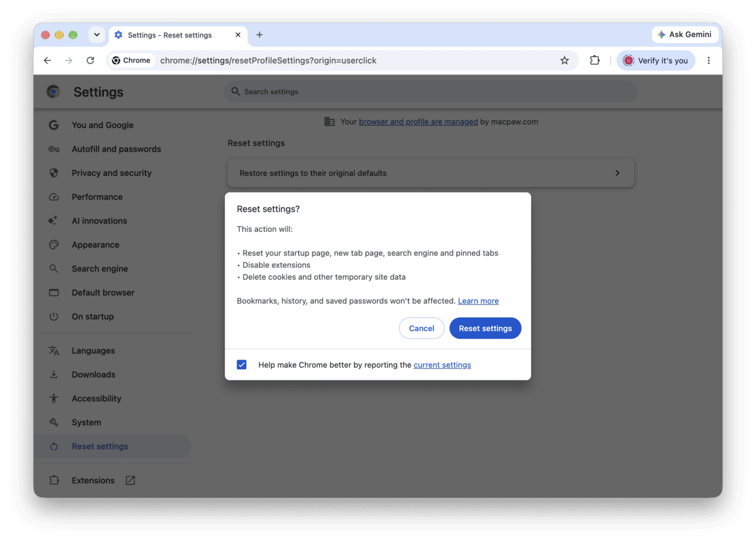Click the forward navigation arrow
The image size is (756, 542).
click(x=69, y=60)
